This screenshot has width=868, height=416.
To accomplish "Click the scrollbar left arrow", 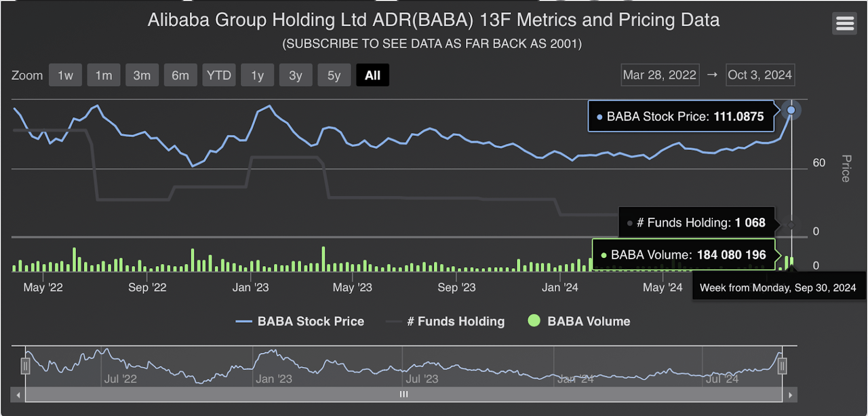I will point(18,394).
